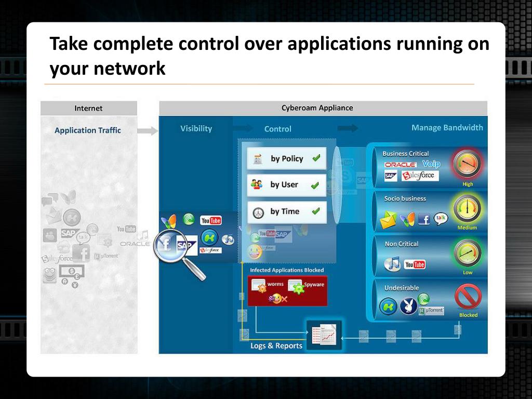
Task: Click the Oracle logo under Business Critical
Action: pyautogui.click(x=400, y=165)
